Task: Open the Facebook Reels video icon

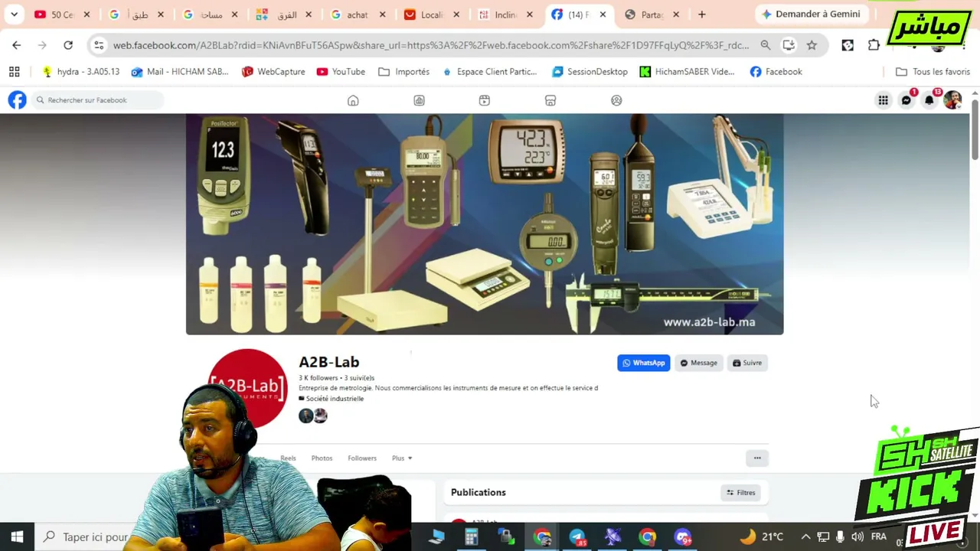Action: coord(484,100)
